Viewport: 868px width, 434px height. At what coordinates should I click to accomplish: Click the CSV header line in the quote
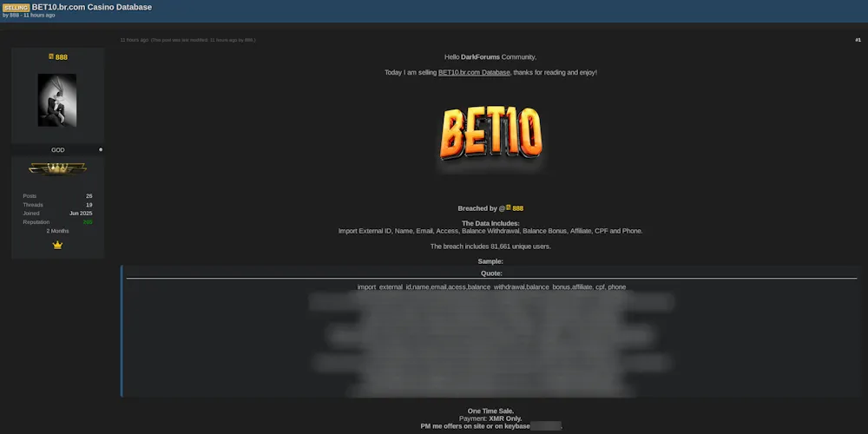[491, 286]
